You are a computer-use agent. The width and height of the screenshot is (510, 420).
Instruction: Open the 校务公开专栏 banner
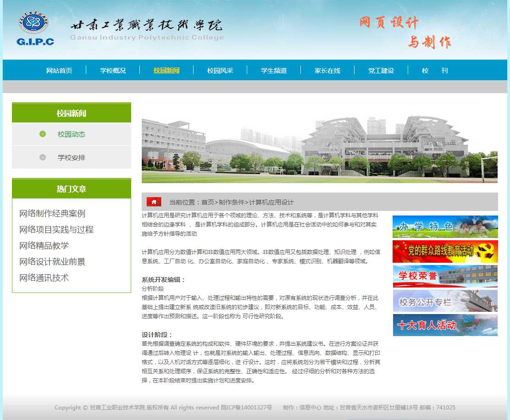point(445,301)
